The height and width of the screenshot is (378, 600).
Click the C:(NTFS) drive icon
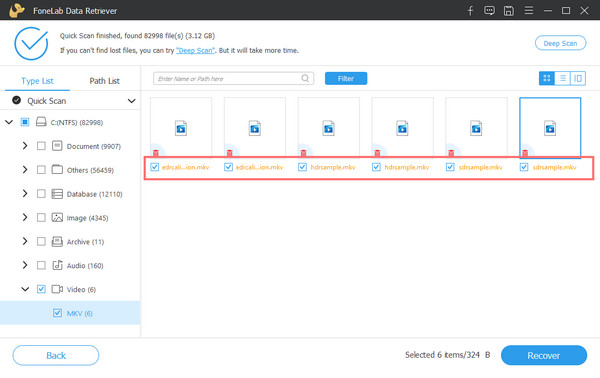41,122
